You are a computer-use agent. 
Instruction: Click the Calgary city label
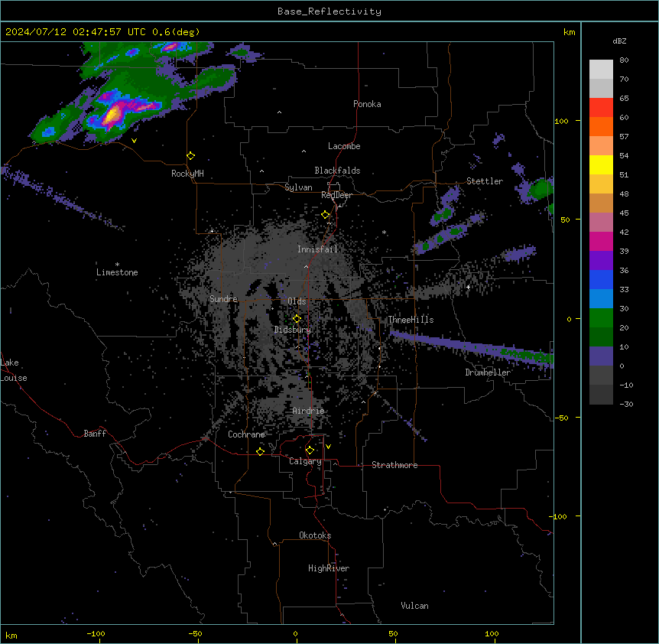coord(305,461)
